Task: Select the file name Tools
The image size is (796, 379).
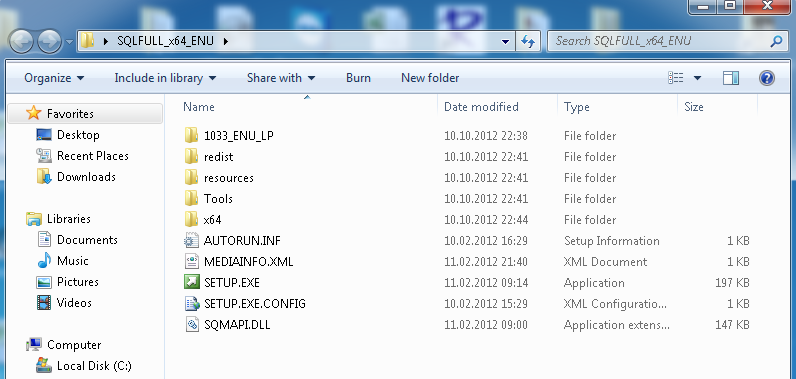Action: 218,198
